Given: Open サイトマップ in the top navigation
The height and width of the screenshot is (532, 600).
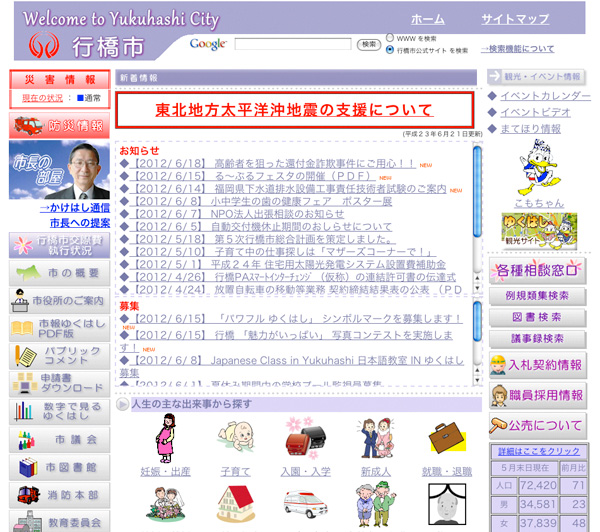Looking at the screenshot, I should click(515, 19).
